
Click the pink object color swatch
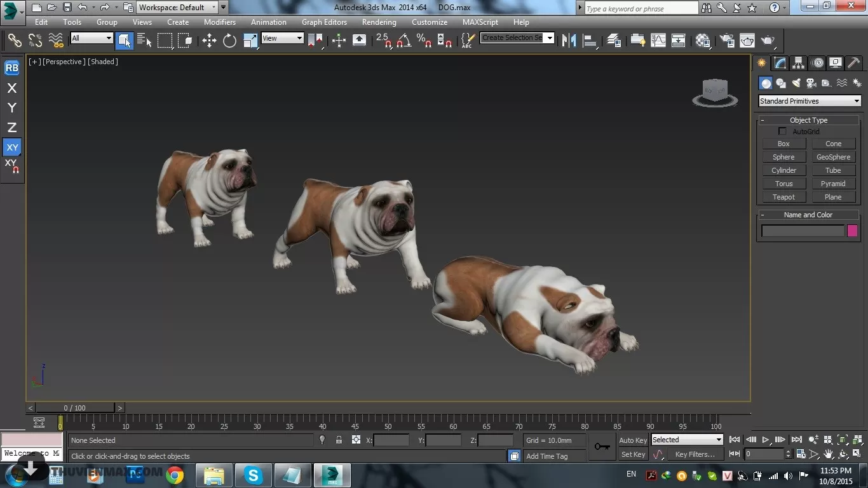tap(852, 231)
